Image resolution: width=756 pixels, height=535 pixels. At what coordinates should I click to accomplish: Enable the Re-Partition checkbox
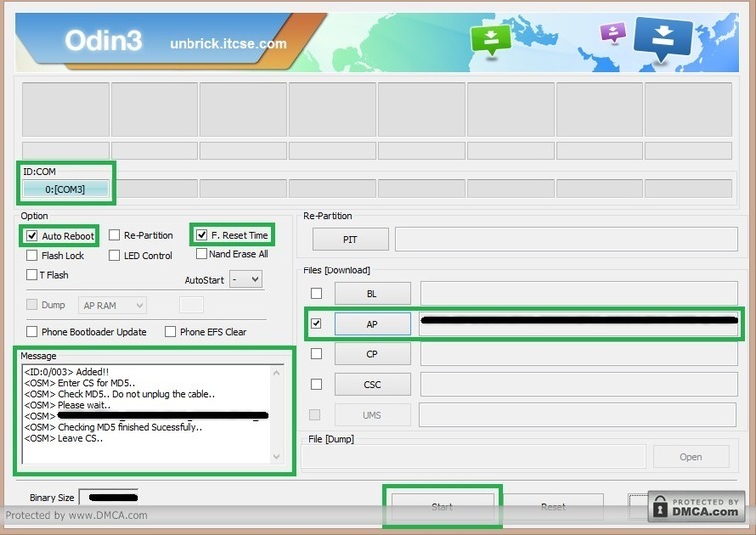(115, 235)
